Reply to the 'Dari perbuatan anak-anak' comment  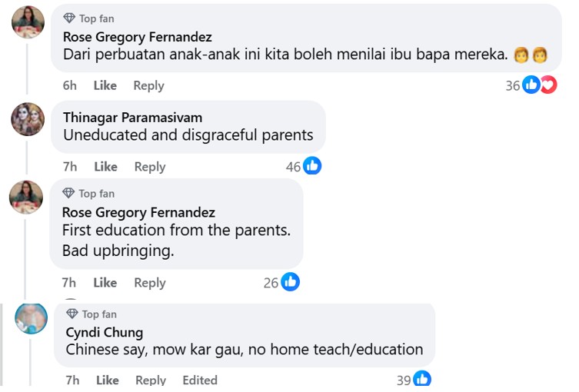(x=148, y=85)
